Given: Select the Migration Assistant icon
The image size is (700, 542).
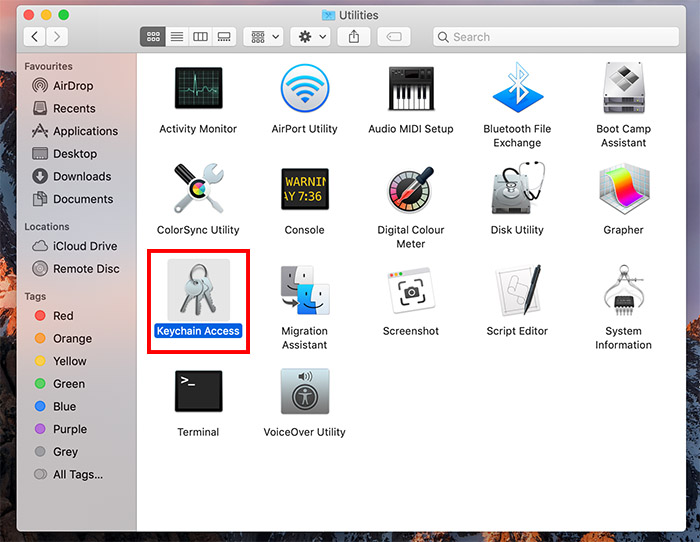Looking at the screenshot, I should 304,290.
